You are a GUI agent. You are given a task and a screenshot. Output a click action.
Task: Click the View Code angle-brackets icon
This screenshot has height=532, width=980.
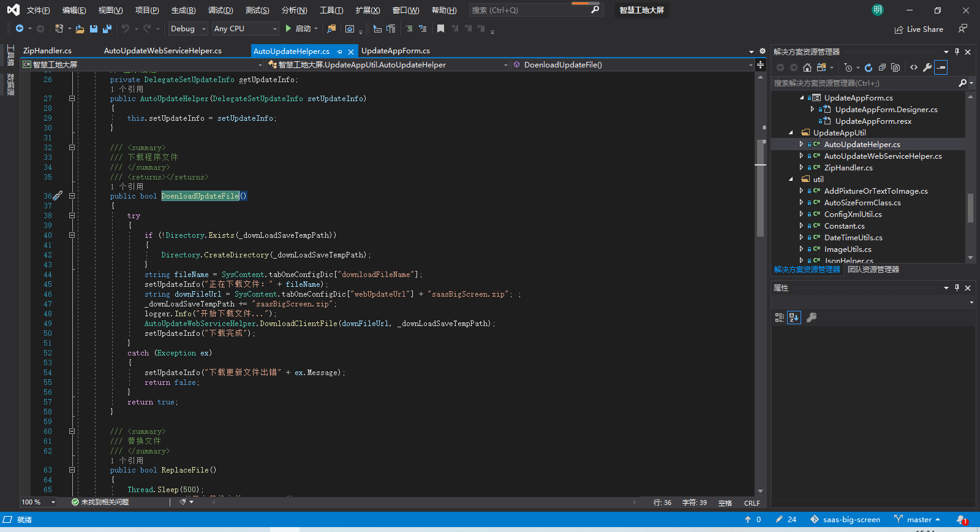coord(914,67)
